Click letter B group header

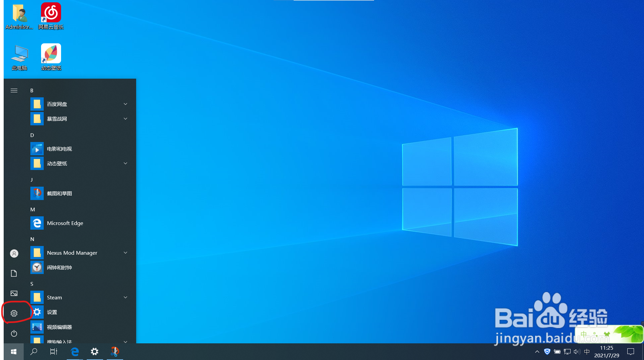pos(32,91)
